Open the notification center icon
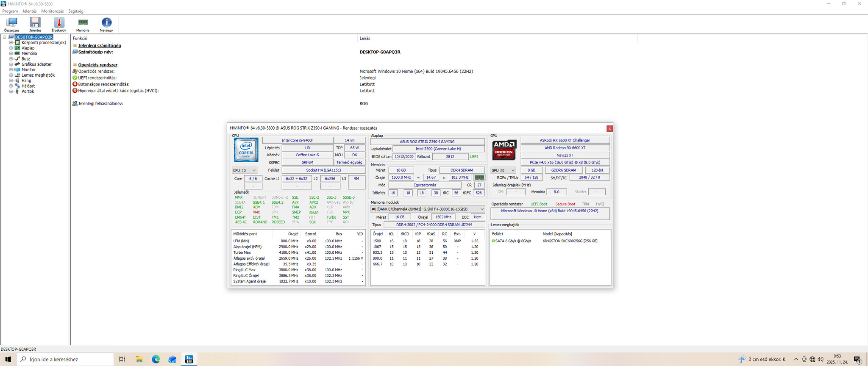This screenshot has height=366, width=868. pyautogui.click(x=857, y=360)
